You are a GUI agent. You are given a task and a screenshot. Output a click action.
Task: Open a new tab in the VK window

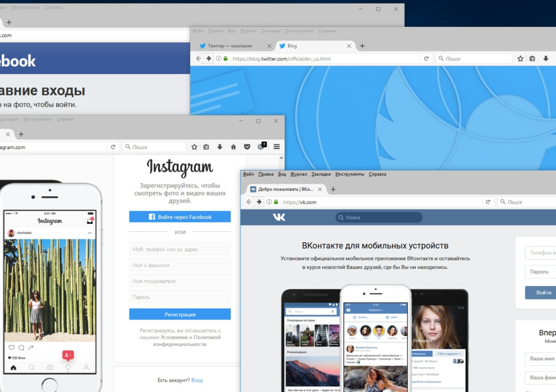(333, 189)
